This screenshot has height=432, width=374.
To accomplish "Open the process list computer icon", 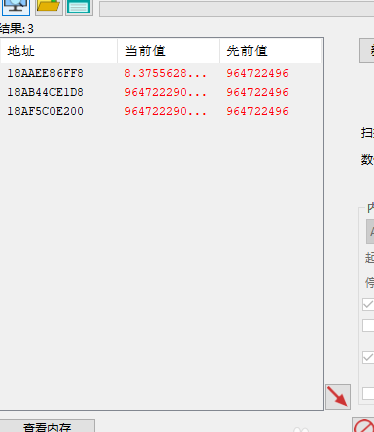I will [16, 7].
